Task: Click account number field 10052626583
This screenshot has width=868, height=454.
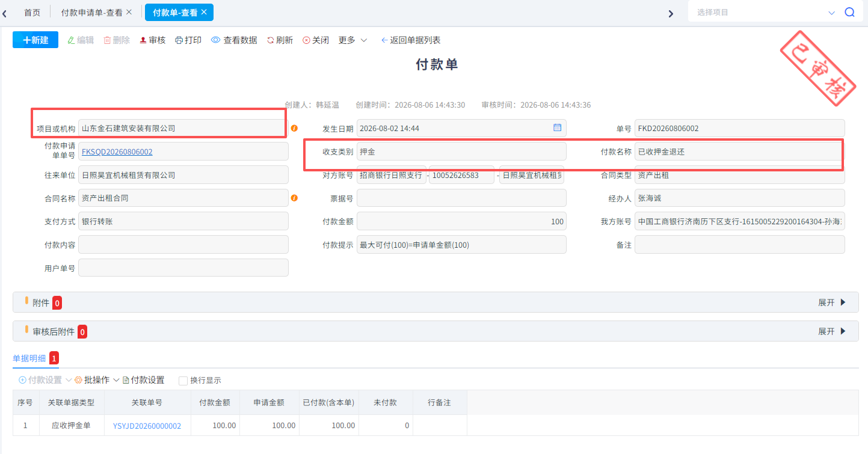Action: click(461, 175)
